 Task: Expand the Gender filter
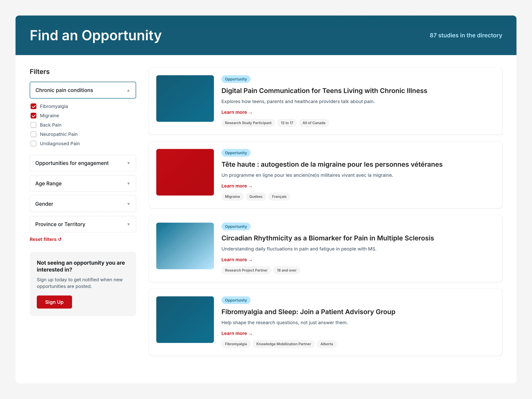click(83, 204)
